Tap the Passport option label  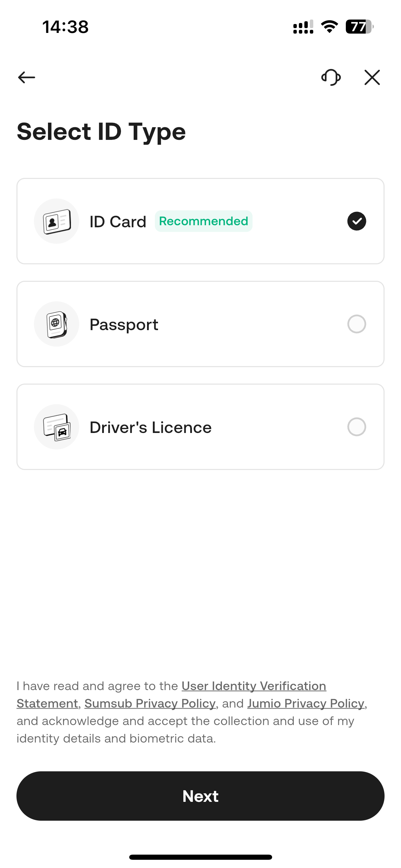(x=124, y=324)
